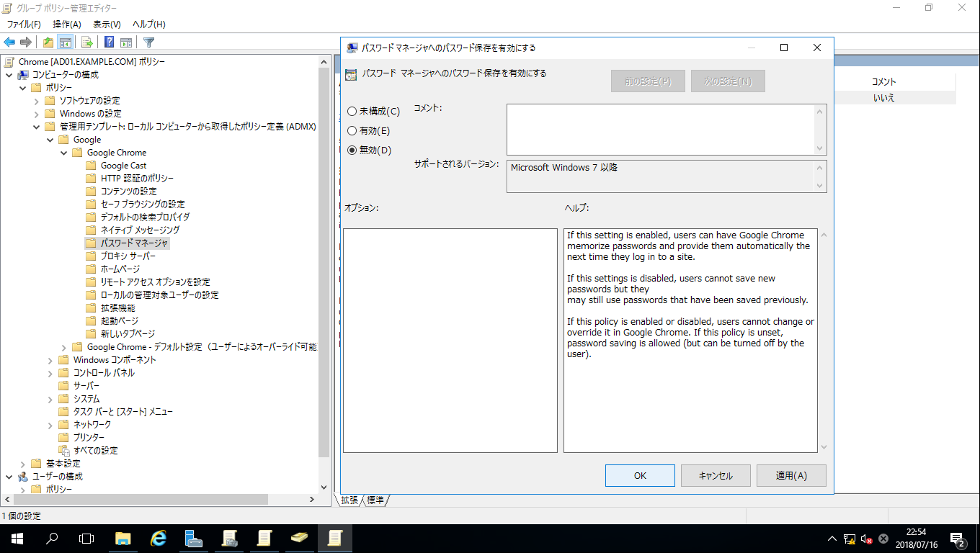Click the 前の設定(P) button
Viewport: 980px width, 553px height.
point(649,81)
